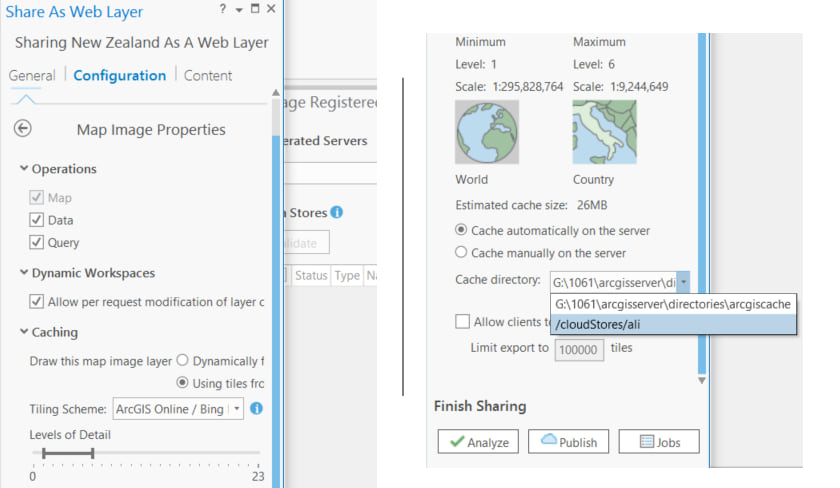Collapse the Caching section
The image size is (840, 488).
click(24, 332)
